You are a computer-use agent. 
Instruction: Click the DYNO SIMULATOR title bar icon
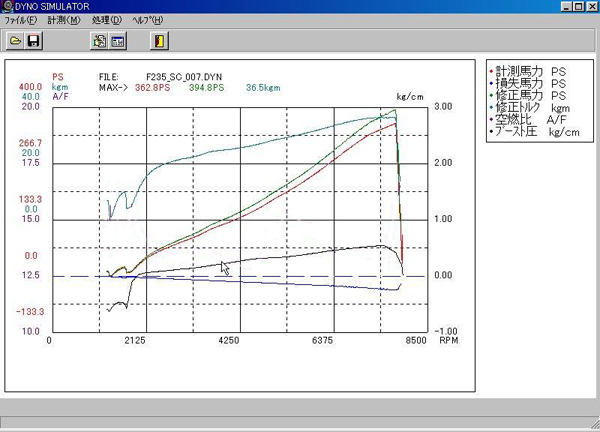8,7
